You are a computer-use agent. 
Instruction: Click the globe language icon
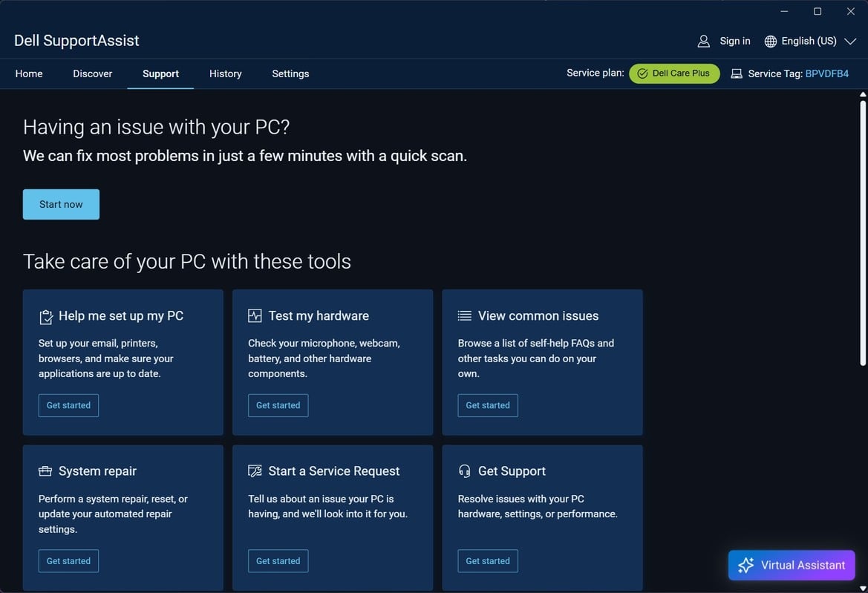pos(770,42)
